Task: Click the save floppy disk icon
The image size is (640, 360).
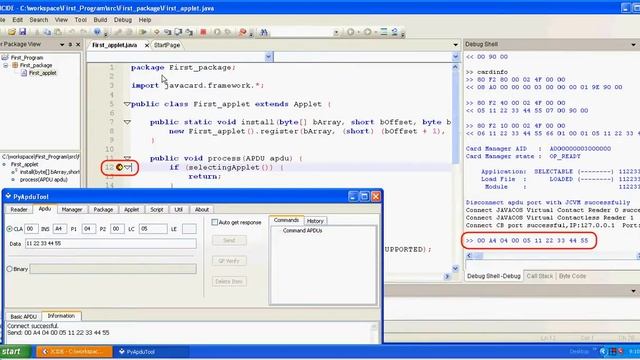Action: coord(22,32)
